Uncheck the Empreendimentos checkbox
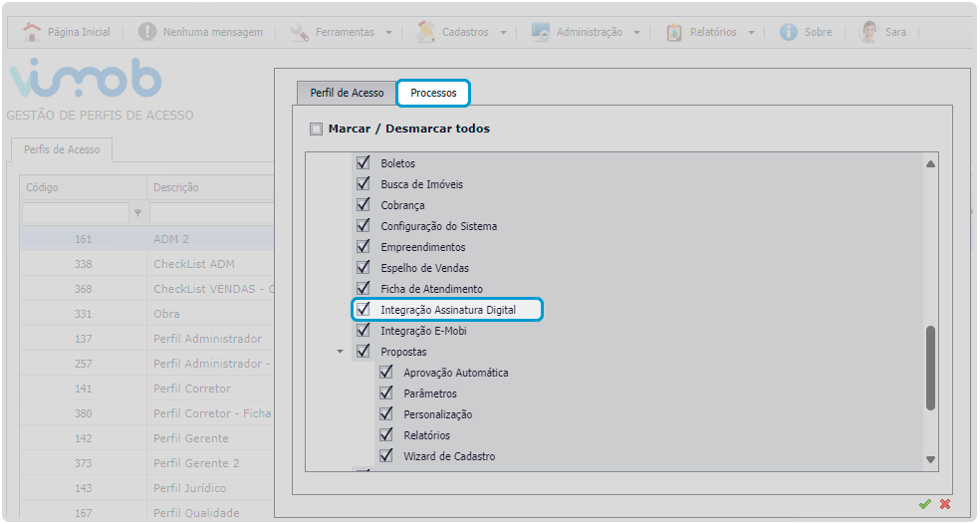 [364, 246]
